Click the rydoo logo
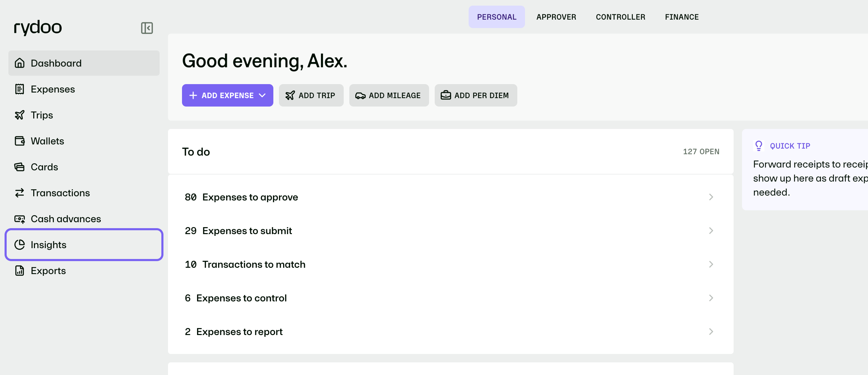Viewport: 868px width, 375px height. [38, 27]
